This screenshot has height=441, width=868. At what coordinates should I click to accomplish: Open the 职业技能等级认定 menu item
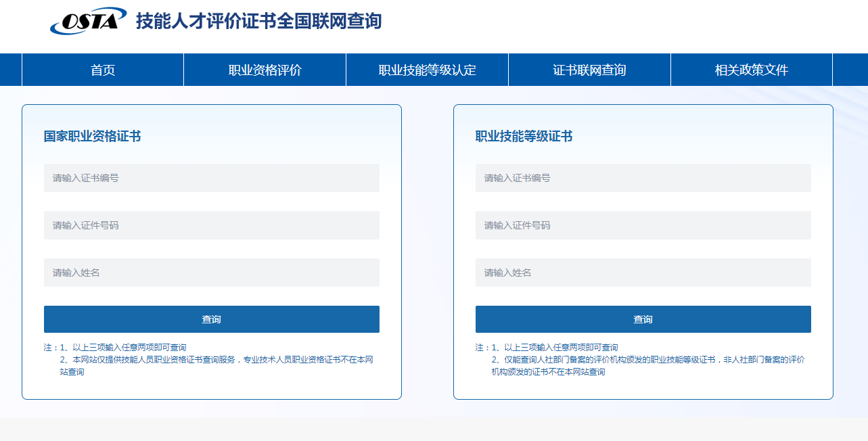427,70
